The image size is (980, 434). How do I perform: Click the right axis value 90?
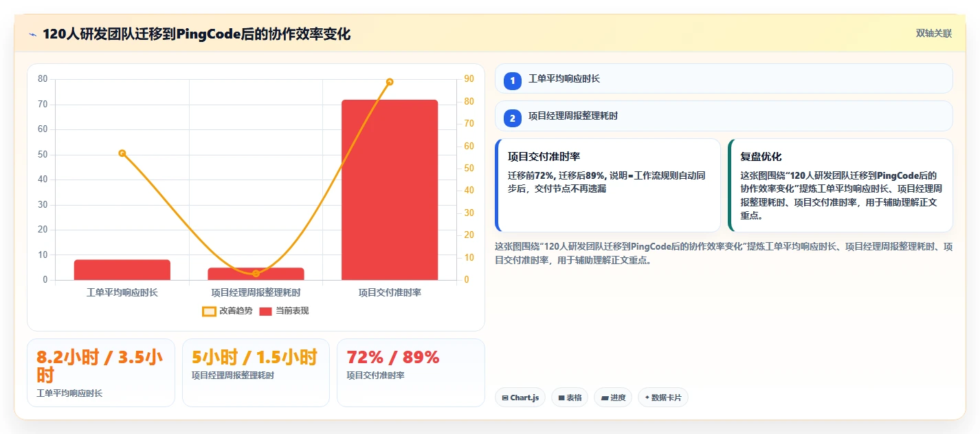click(469, 79)
